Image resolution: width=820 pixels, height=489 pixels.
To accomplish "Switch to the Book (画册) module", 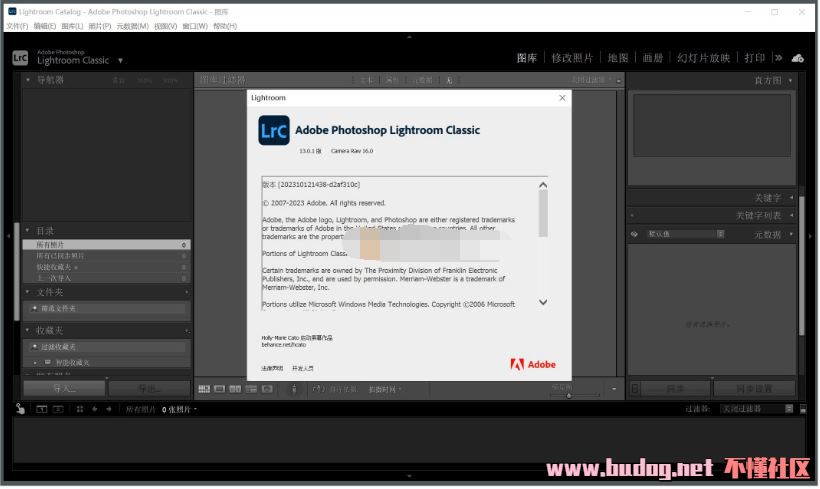I will tap(653, 58).
